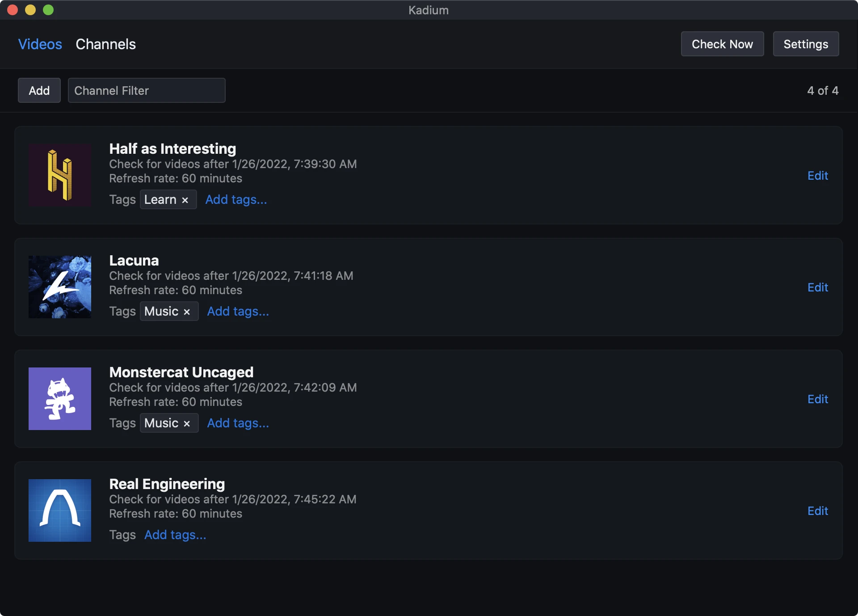Click the Lacuna channel avatar
The width and height of the screenshot is (858, 616).
pos(59,287)
